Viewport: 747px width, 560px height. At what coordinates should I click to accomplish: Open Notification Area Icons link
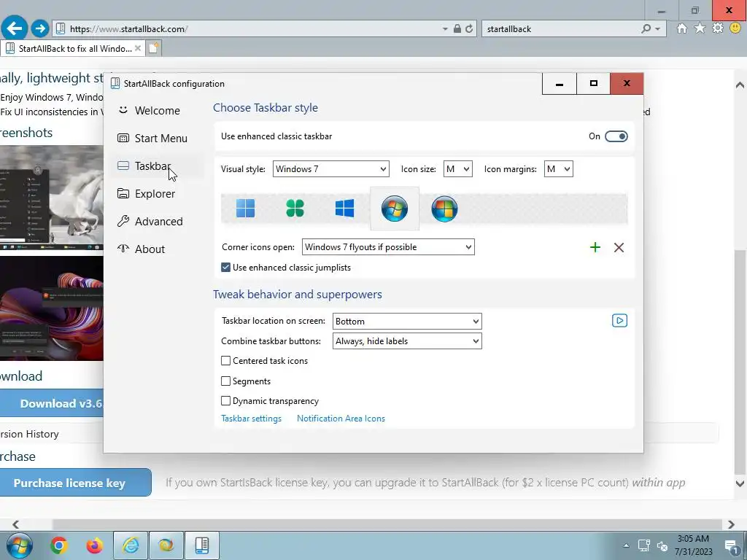(x=341, y=418)
